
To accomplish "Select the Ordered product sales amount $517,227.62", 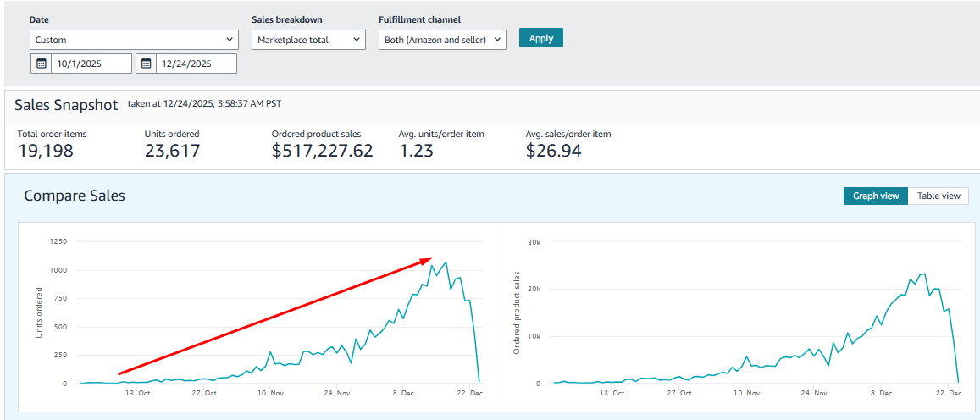I will 323,151.
